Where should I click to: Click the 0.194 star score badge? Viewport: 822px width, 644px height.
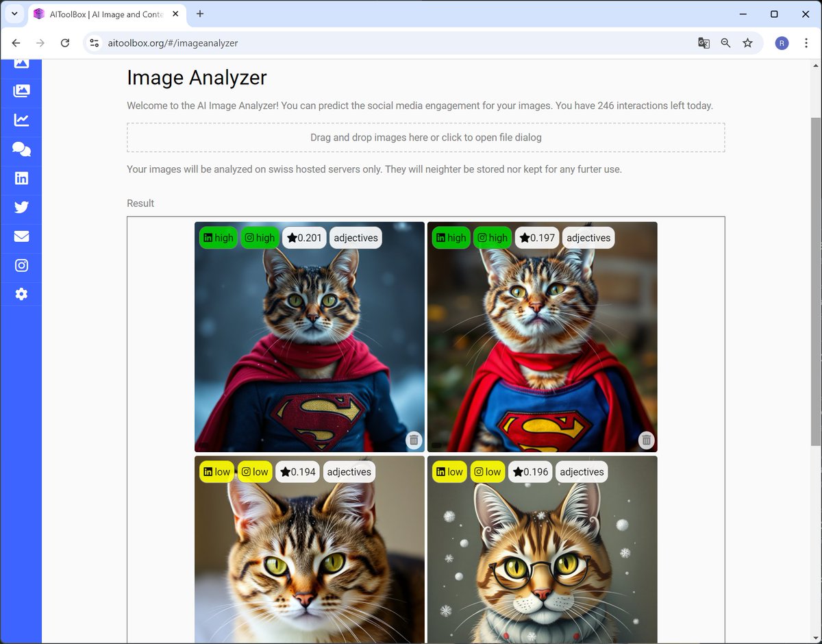(297, 471)
